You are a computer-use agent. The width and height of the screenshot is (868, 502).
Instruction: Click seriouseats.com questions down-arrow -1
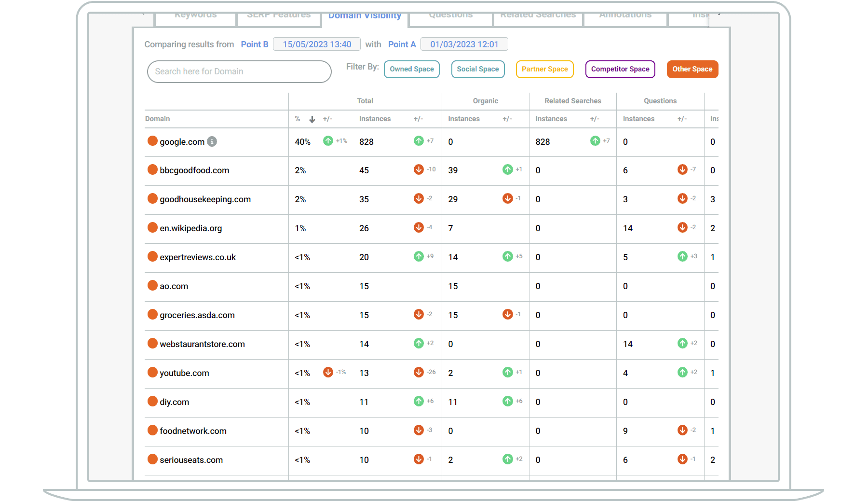coord(682,459)
